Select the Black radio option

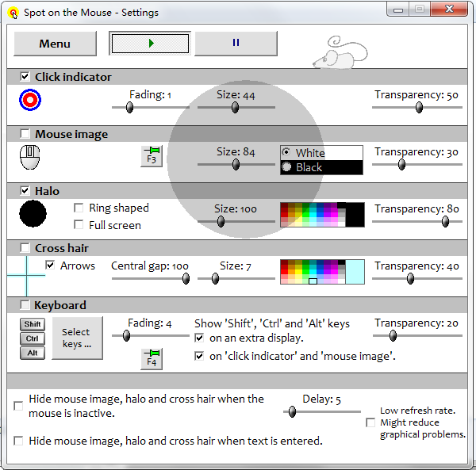point(286,166)
